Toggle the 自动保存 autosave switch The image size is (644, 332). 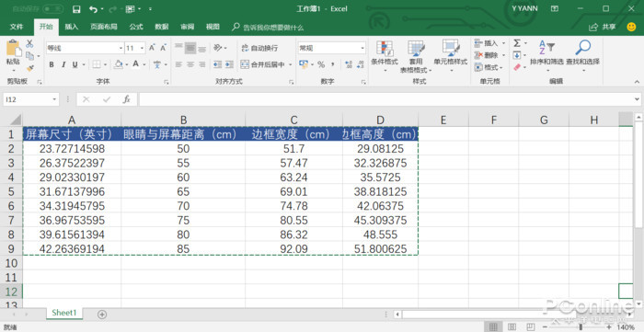point(52,8)
